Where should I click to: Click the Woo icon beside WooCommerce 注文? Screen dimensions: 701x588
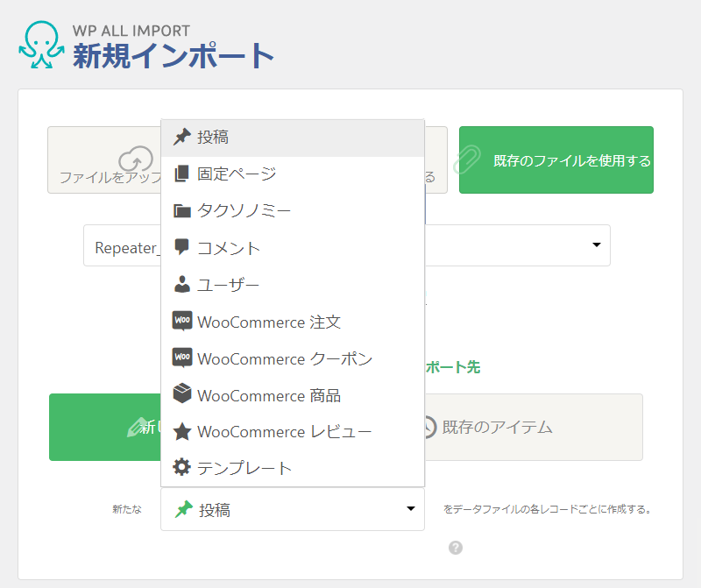coord(182,321)
